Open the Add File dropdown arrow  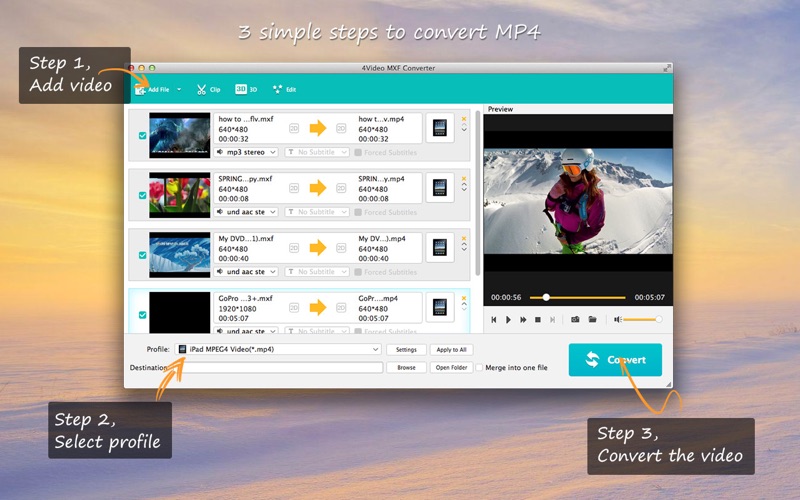pos(179,89)
